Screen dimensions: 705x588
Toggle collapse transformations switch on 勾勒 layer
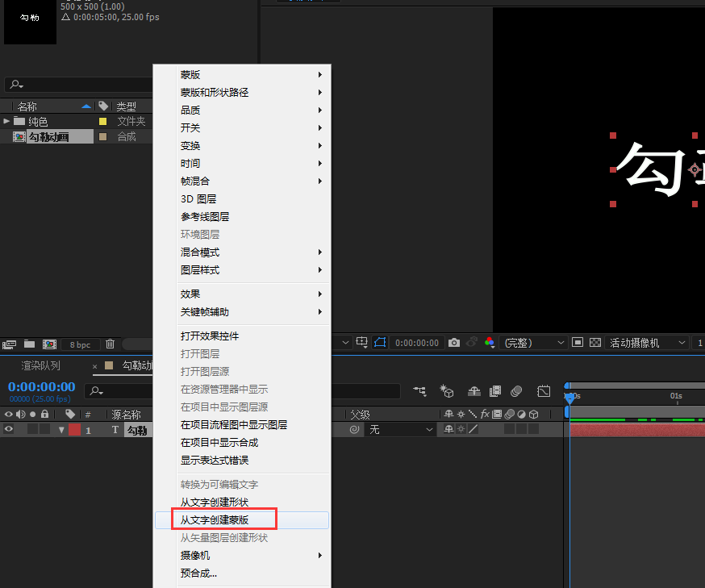pyautogui.click(x=461, y=429)
